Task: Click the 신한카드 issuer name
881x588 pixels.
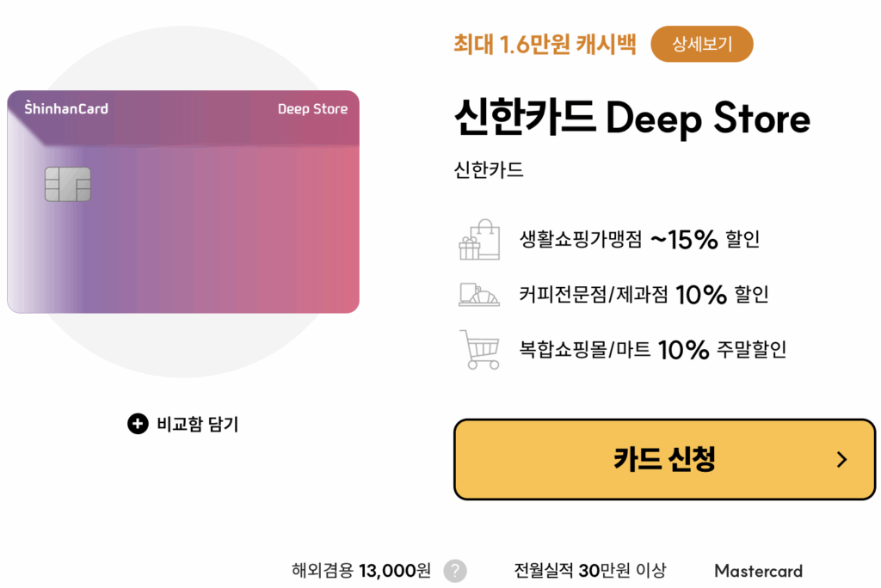Action: tap(489, 169)
